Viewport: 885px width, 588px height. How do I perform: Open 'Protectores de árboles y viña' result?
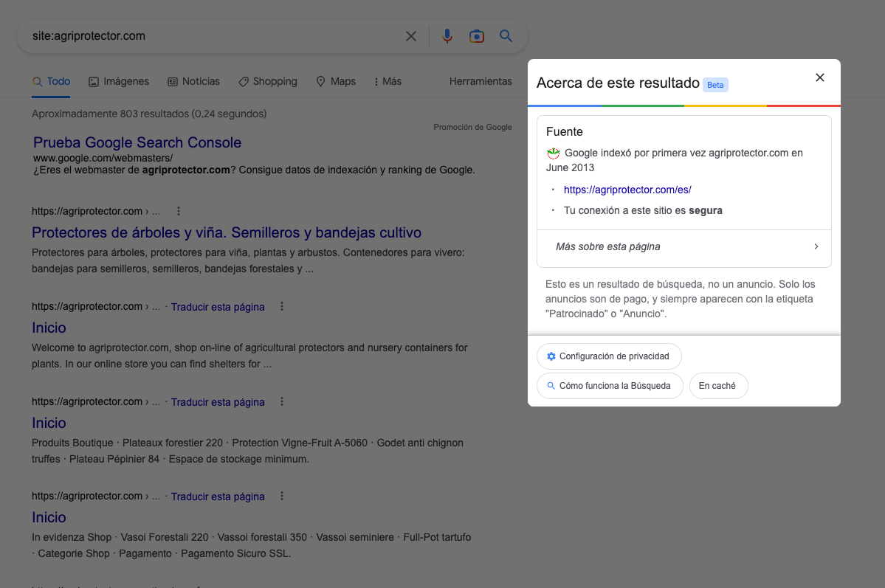click(x=227, y=232)
